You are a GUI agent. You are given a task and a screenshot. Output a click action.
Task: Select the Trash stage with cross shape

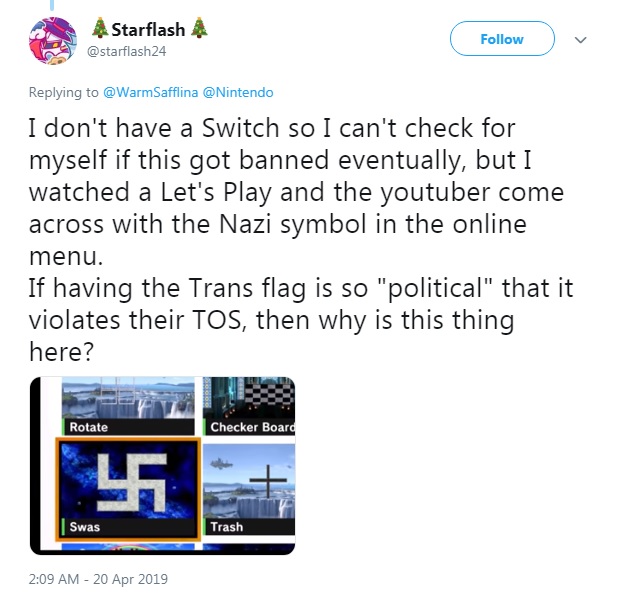coord(249,489)
